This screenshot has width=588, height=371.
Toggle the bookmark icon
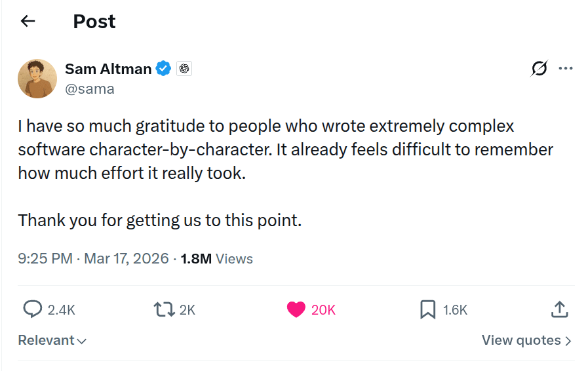(x=427, y=309)
